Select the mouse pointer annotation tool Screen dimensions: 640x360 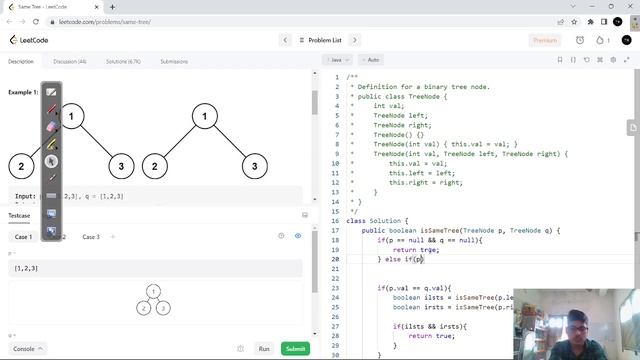click(51, 161)
